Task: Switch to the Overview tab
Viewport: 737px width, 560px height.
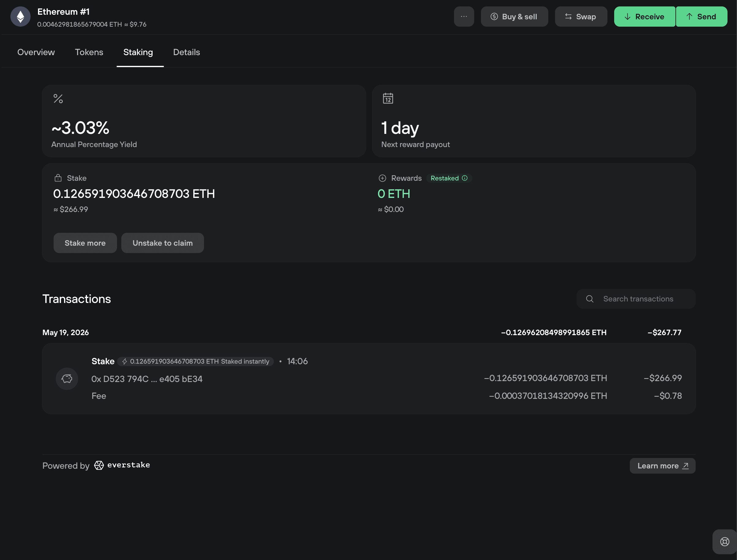Action: click(36, 52)
